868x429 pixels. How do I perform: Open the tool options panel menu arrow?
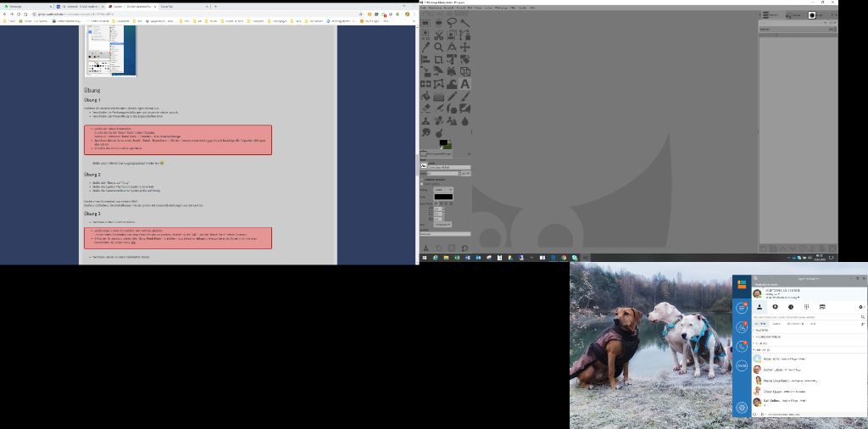coord(469,154)
